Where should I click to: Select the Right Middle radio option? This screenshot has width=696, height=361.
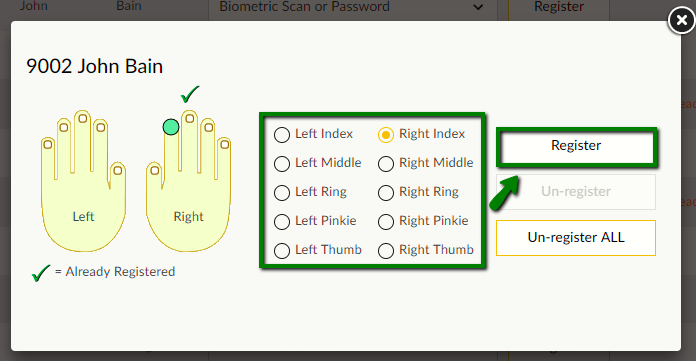(386, 163)
